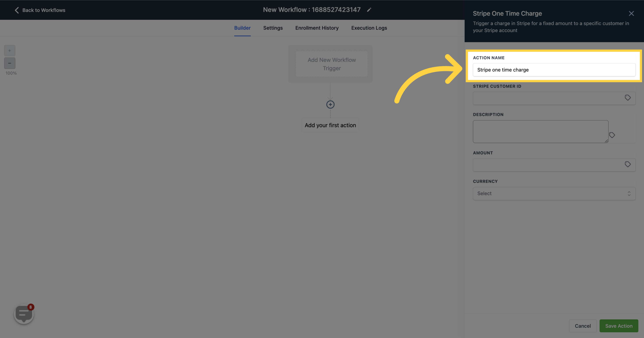This screenshot has height=338, width=644.
Task: Switch to the Builder tab
Action: coord(242,28)
